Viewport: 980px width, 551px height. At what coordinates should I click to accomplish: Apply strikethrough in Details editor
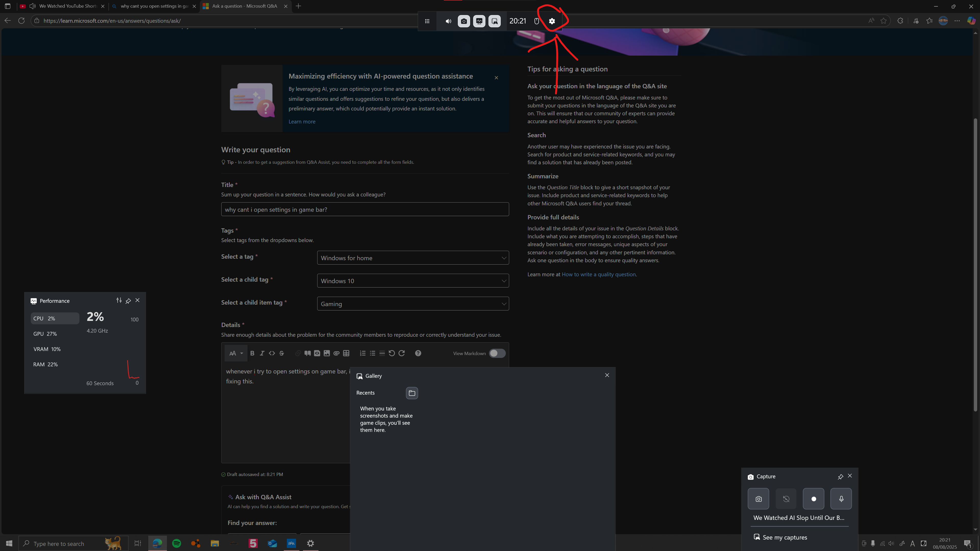(x=281, y=353)
